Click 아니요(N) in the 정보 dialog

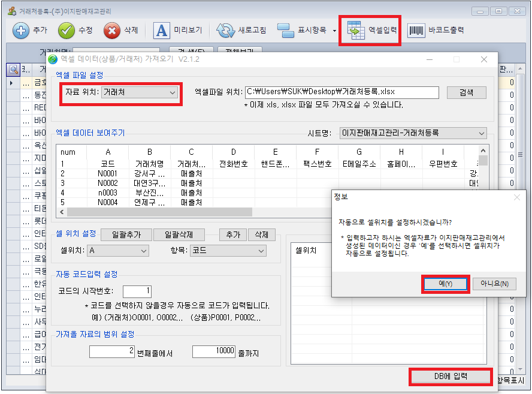pos(494,284)
